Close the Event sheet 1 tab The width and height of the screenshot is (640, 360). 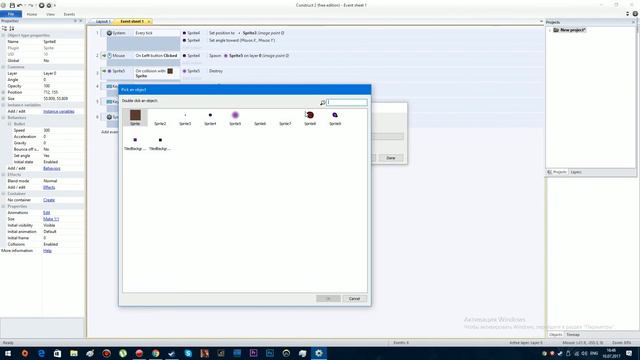(x=149, y=21)
